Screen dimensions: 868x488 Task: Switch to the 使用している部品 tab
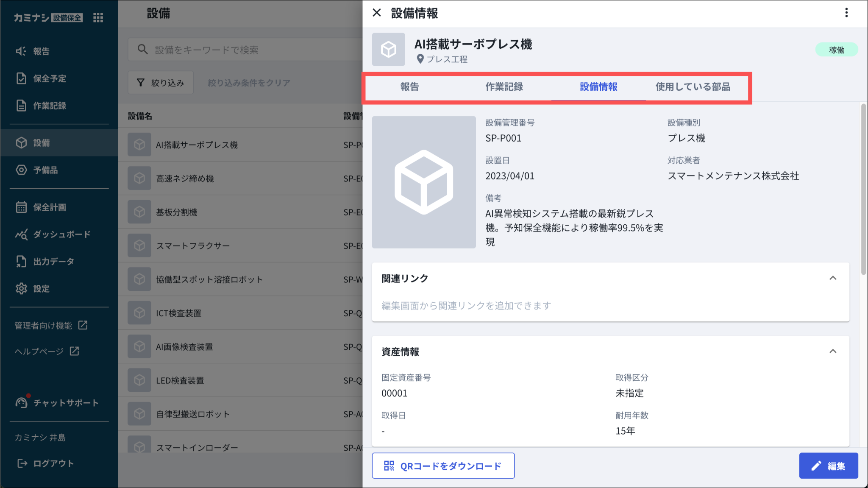click(x=693, y=87)
